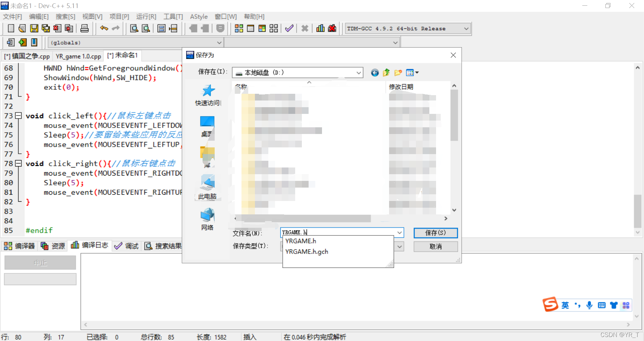Click the Insert snippet icon in second toolbar
The width and height of the screenshot is (644, 341).
click(11, 43)
